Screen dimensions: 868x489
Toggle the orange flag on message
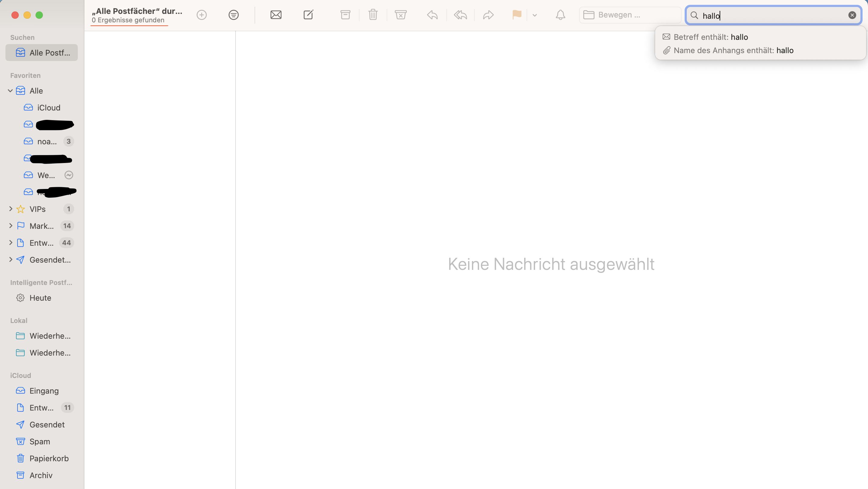(517, 15)
